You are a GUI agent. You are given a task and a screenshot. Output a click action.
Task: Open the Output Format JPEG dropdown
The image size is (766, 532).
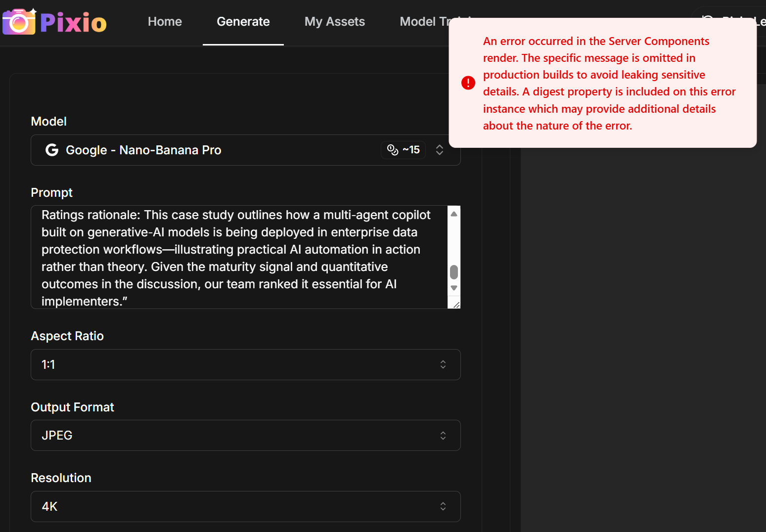tap(246, 435)
